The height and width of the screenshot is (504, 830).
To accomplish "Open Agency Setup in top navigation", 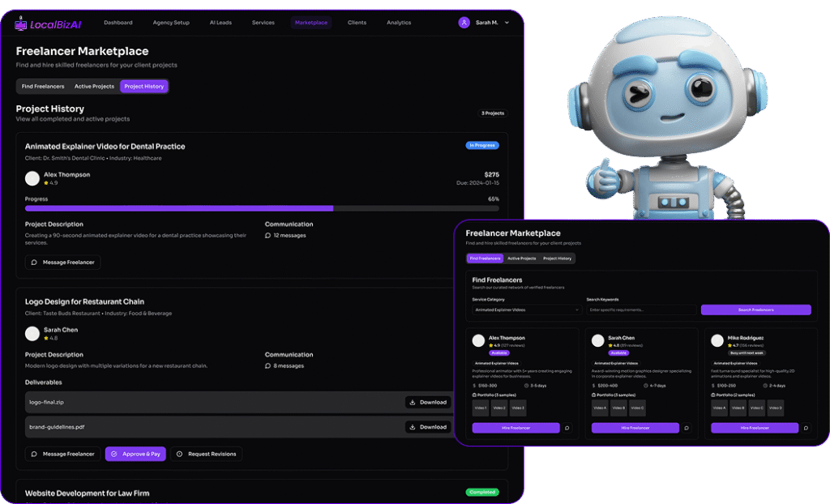I will tap(171, 23).
